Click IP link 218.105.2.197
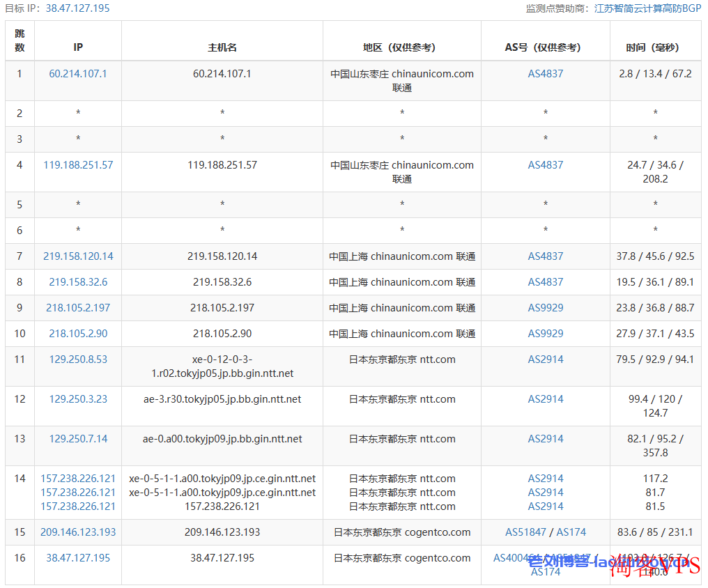This screenshot has height=588, width=708. click(x=78, y=307)
